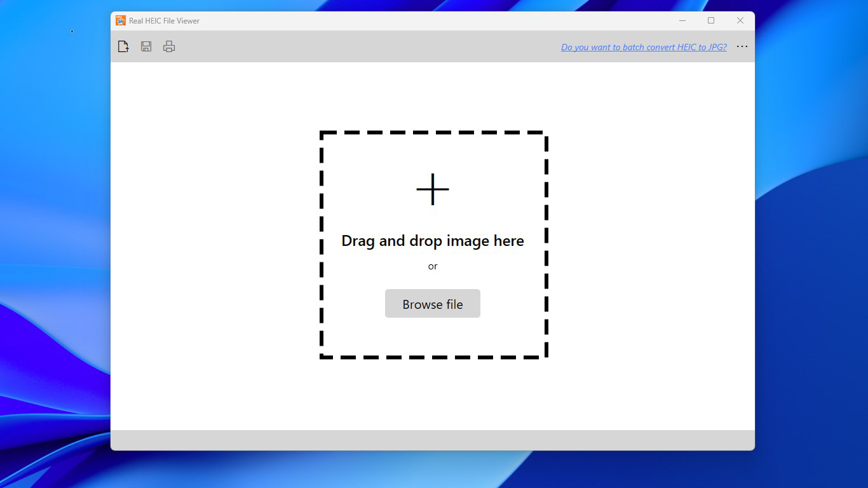The height and width of the screenshot is (488, 868).
Task: Minimize the Real HEIC File Viewer window
Action: pos(682,20)
